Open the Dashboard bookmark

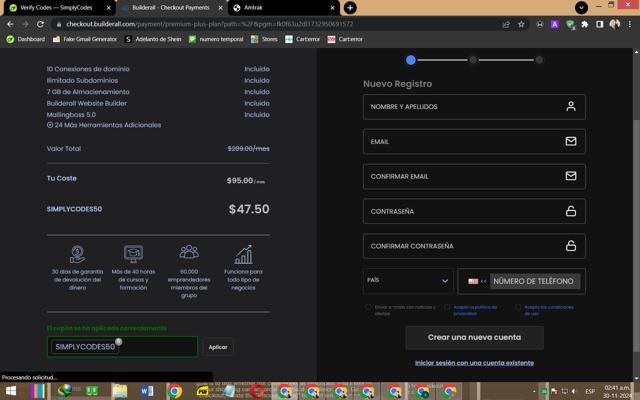click(x=26, y=39)
